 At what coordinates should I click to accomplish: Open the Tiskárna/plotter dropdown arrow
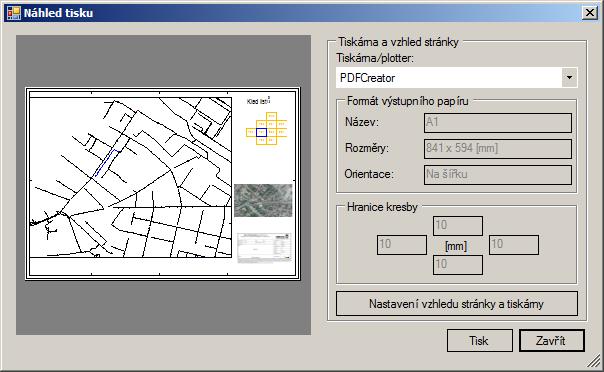(x=569, y=77)
